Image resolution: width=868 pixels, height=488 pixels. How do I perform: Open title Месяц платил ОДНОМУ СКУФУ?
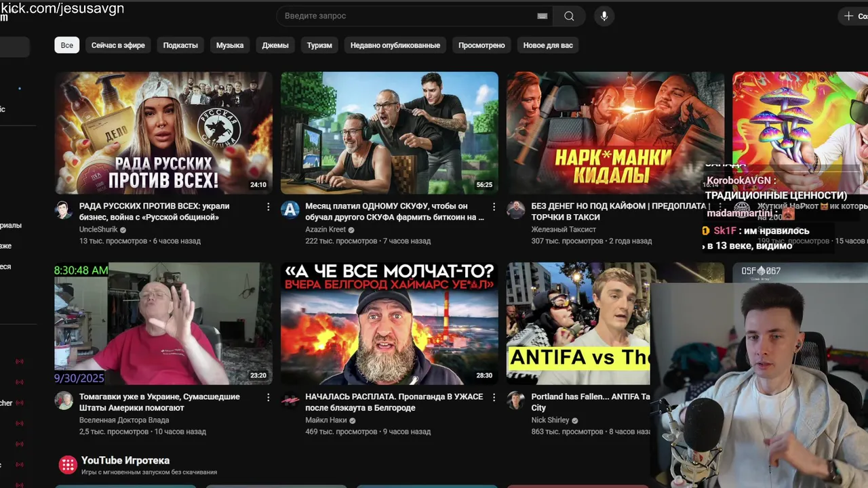tap(395, 211)
